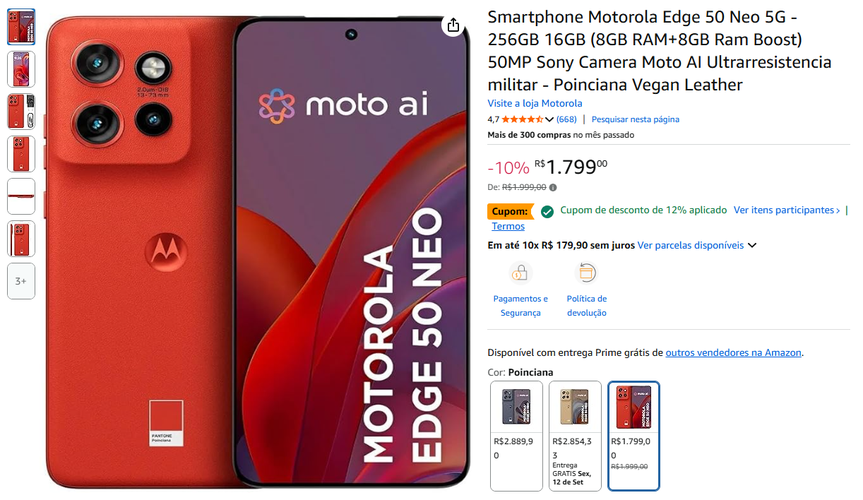Expand the rating dropdown arrow next to 4,7
The image size is (863, 500).
click(549, 119)
